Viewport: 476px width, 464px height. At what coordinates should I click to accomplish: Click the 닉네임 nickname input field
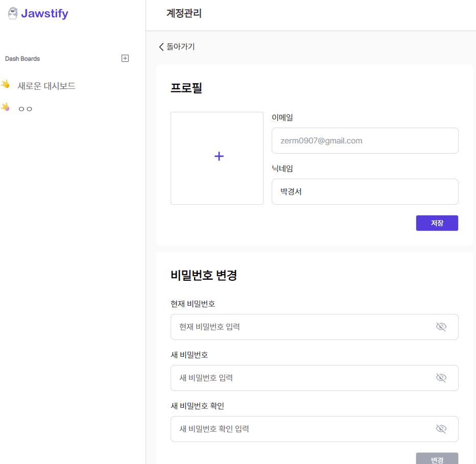pos(365,191)
